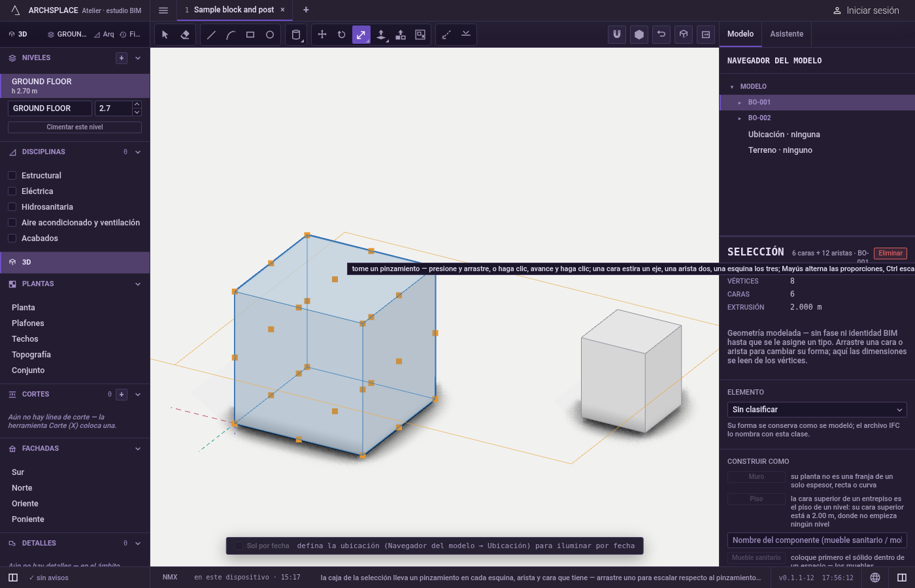Viewport: 915px width, 588px height.
Task: Check Aire acondicionado y ventilación
Action: coord(12,223)
